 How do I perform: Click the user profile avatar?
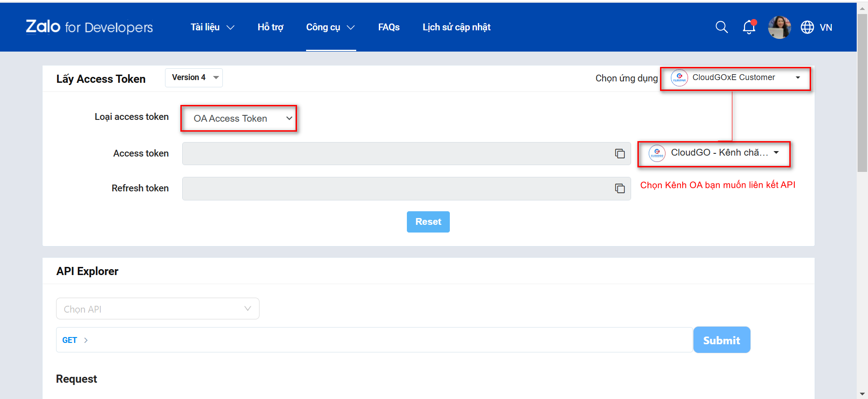779,27
